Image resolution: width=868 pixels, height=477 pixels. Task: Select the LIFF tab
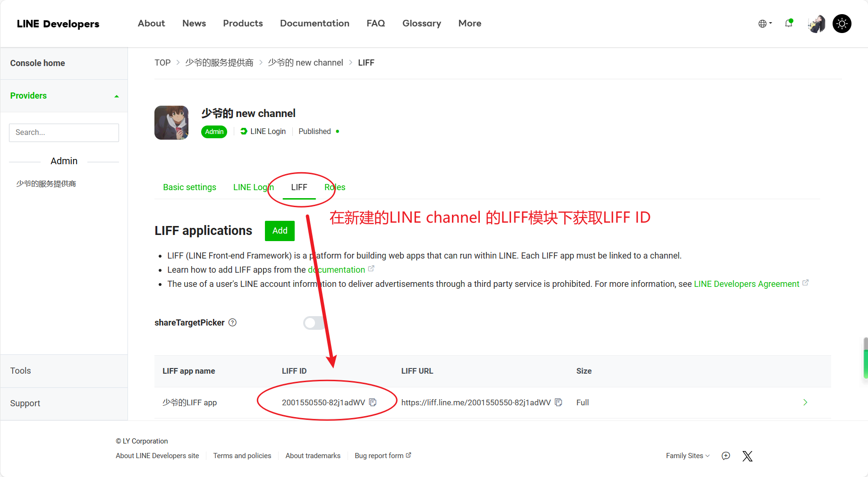coord(299,187)
